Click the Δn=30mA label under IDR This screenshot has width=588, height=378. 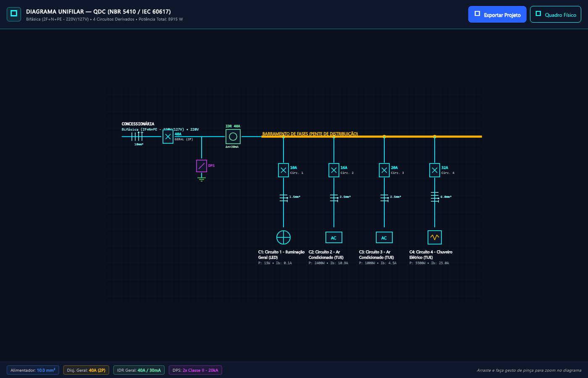pyautogui.click(x=232, y=147)
